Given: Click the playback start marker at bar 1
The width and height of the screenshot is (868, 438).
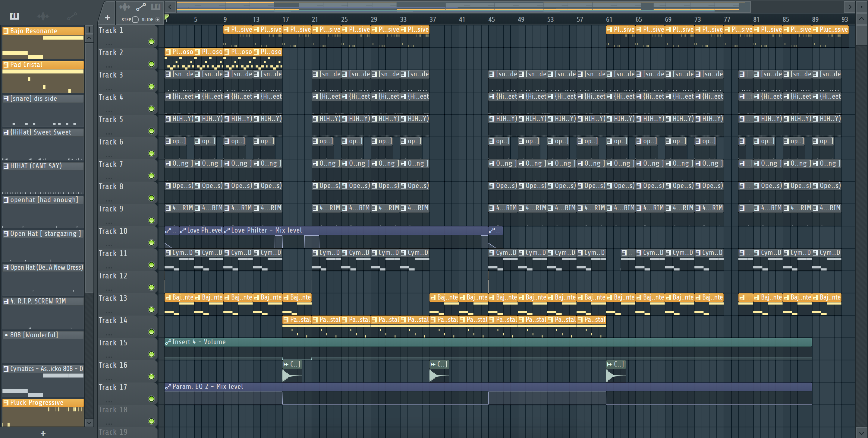Looking at the screenshot, I should 166,17.
